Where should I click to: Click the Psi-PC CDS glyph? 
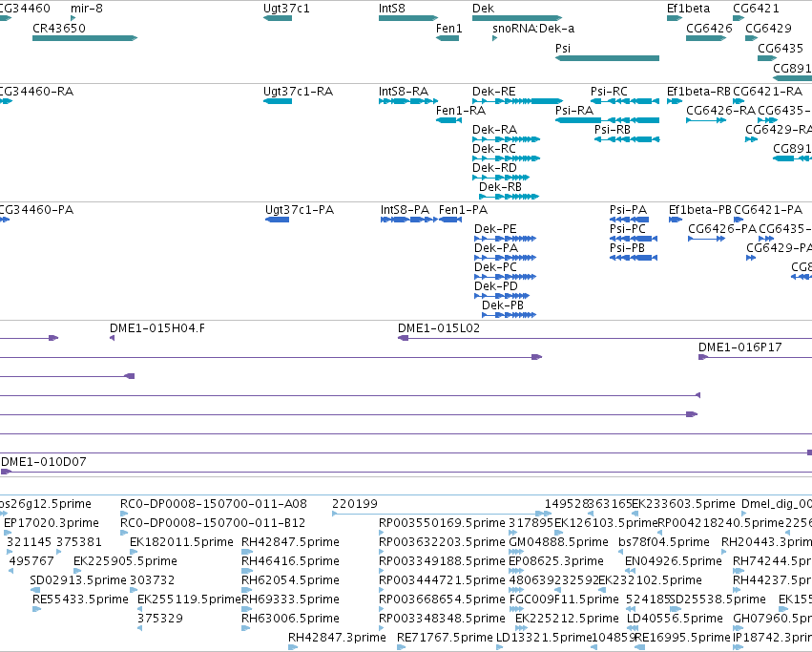pyautogui.click(x=634, y=239)
